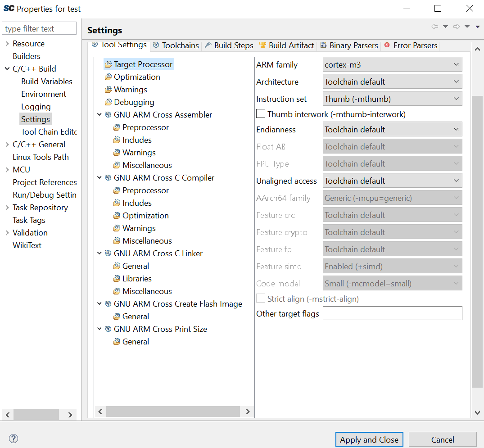The width and height of the screenshot is (484, 448).
Task: Collapse the GNU ARM Cross Assembler node
Action: tap(100, 115)
